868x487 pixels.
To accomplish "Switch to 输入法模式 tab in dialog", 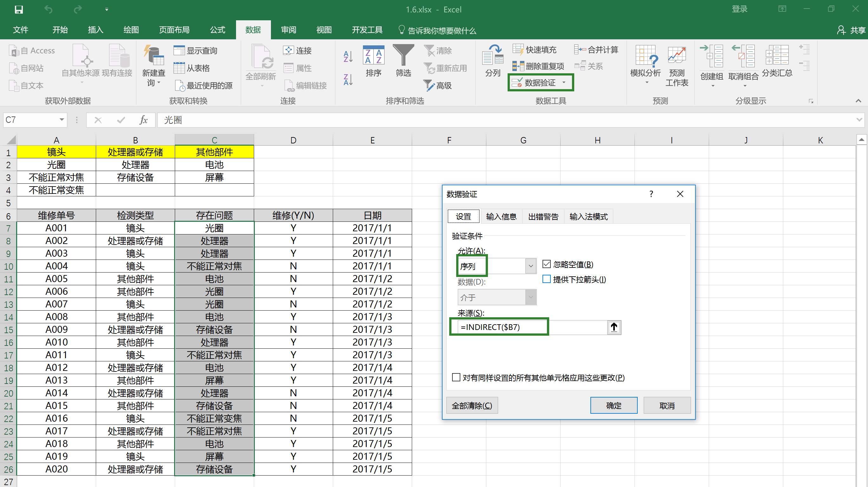I will coord(588,216).
